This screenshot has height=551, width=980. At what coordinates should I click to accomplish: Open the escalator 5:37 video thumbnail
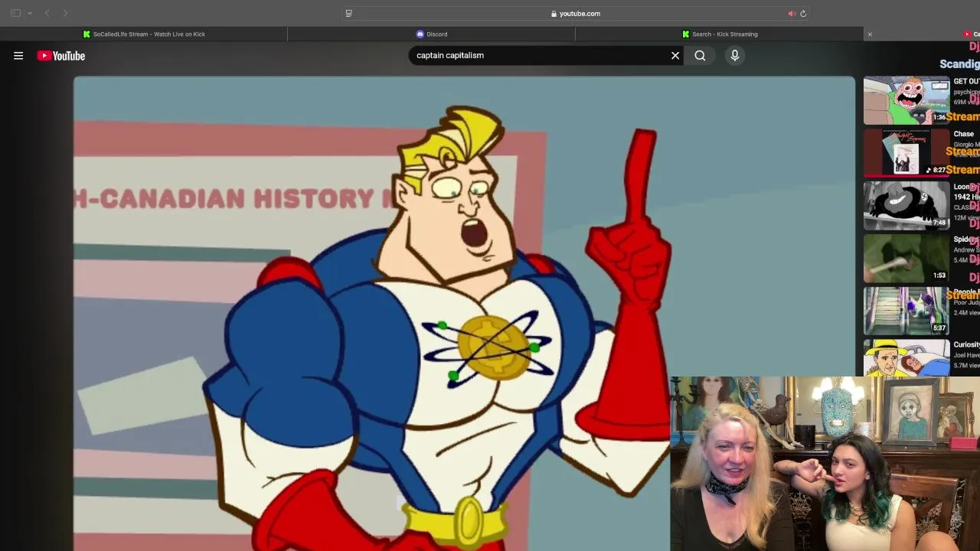906,311
